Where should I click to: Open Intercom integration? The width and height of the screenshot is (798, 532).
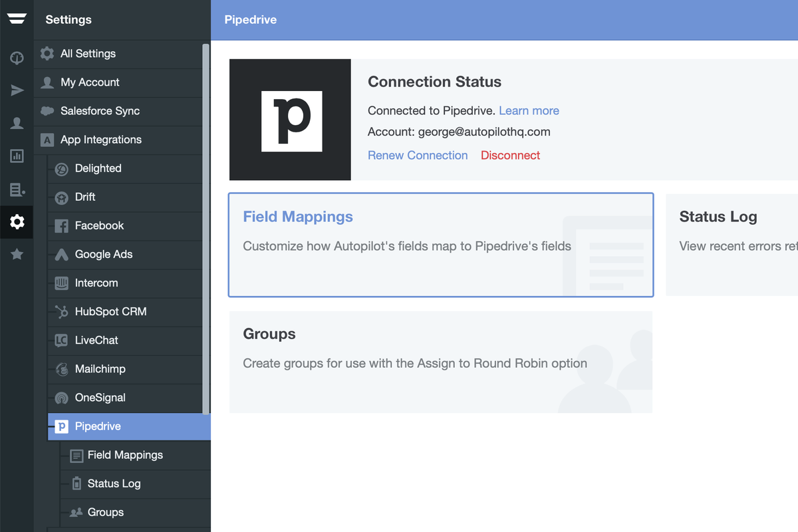coord(125,283)
